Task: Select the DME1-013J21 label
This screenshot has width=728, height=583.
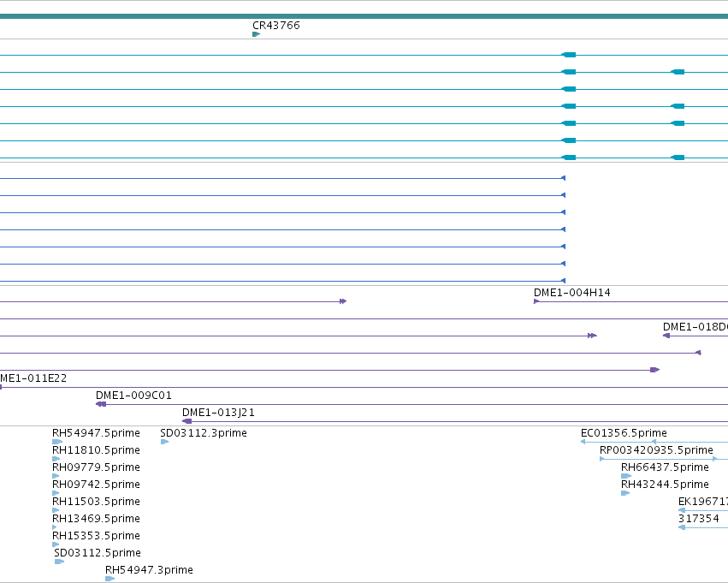Action: coord(218,413)
